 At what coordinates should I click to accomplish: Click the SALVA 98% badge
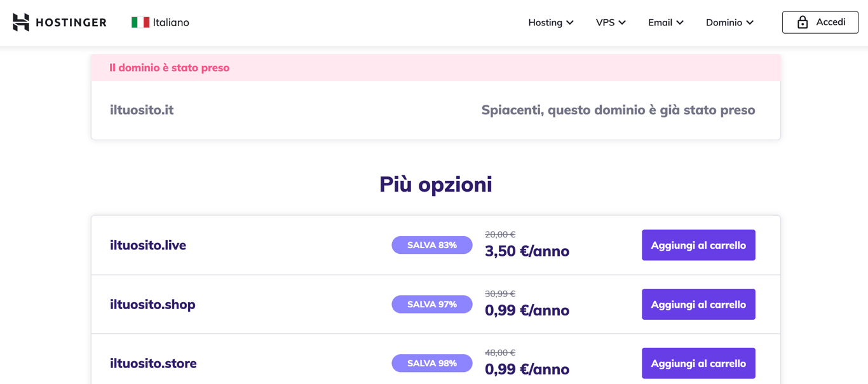pos(432,363)
